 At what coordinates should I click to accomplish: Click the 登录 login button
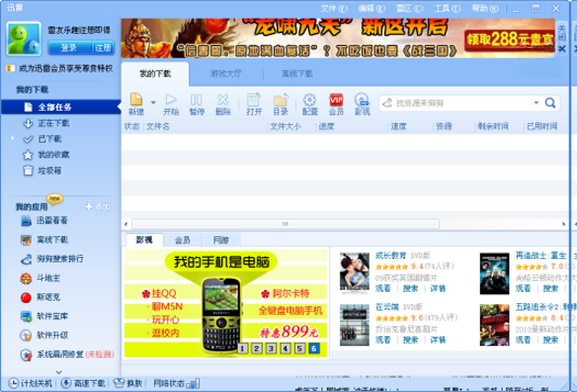(69, 48)
